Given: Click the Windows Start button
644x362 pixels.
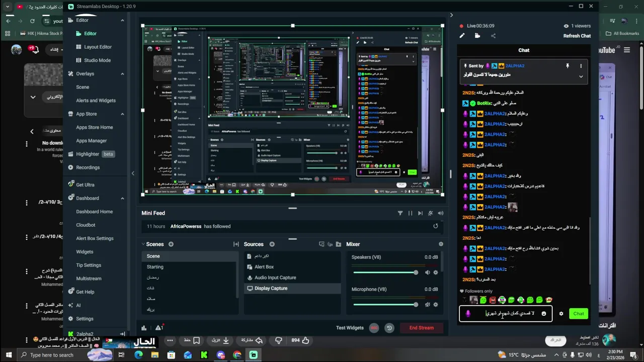Looking at the screenshot, I should tap(8, 355).
